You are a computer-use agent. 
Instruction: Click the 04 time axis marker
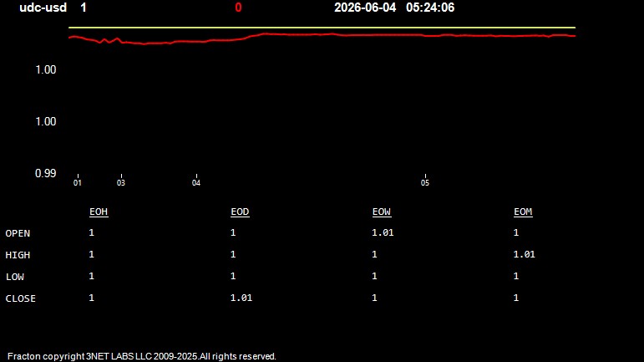(196, 182)
